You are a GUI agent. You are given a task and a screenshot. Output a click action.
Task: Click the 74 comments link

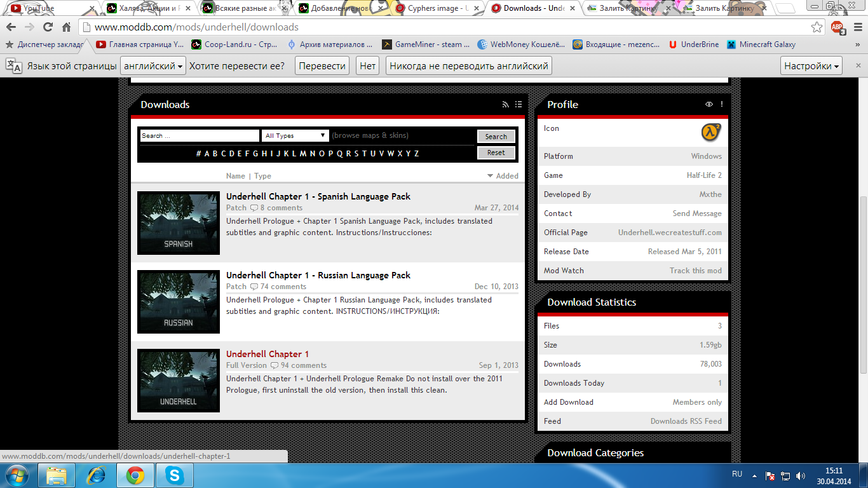[x=283, y=287]
